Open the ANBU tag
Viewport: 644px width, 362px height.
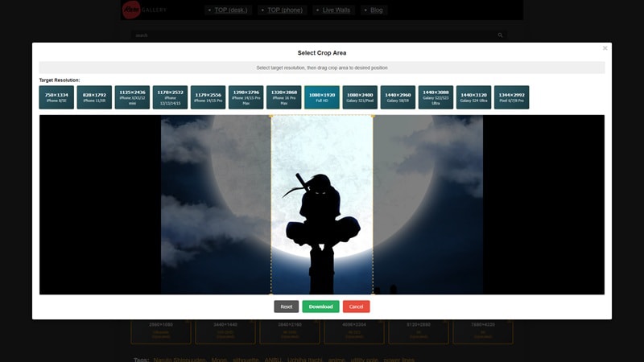click(273, 360)
